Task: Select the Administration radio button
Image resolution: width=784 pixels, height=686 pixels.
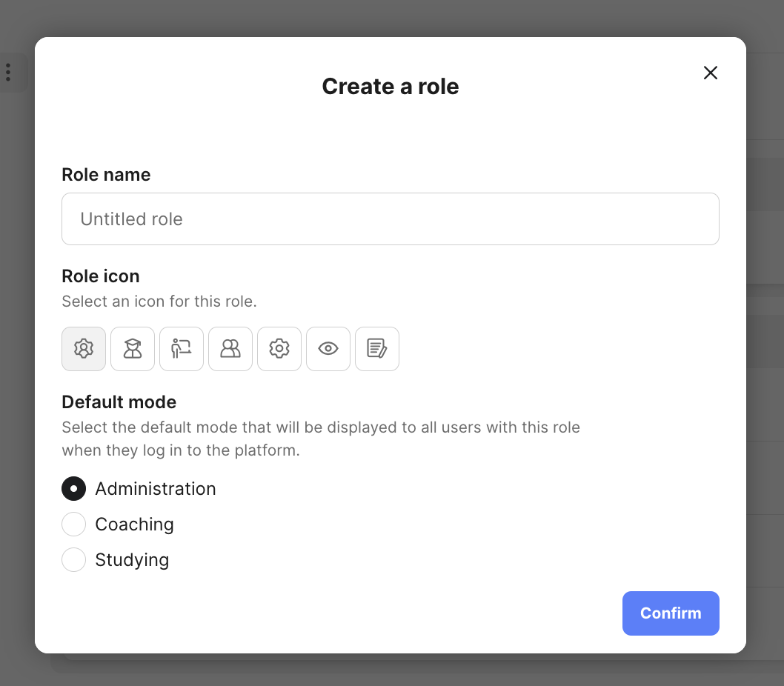Action: pos(74,489)
